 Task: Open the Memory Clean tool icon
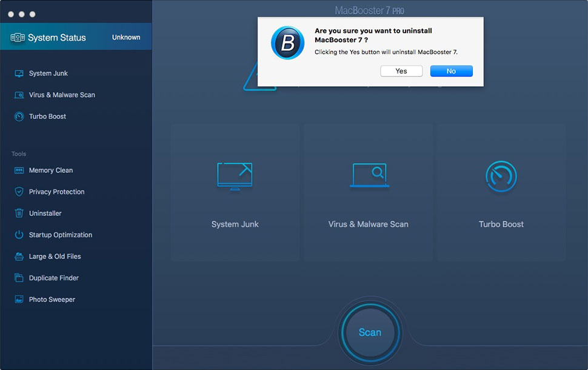(x=18, y=170)
